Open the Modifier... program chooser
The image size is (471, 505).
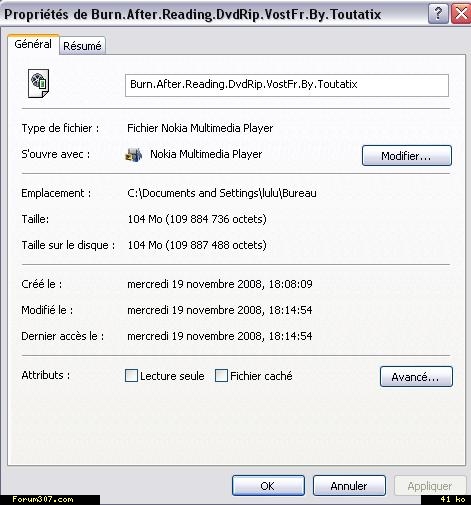pos(407,156)
